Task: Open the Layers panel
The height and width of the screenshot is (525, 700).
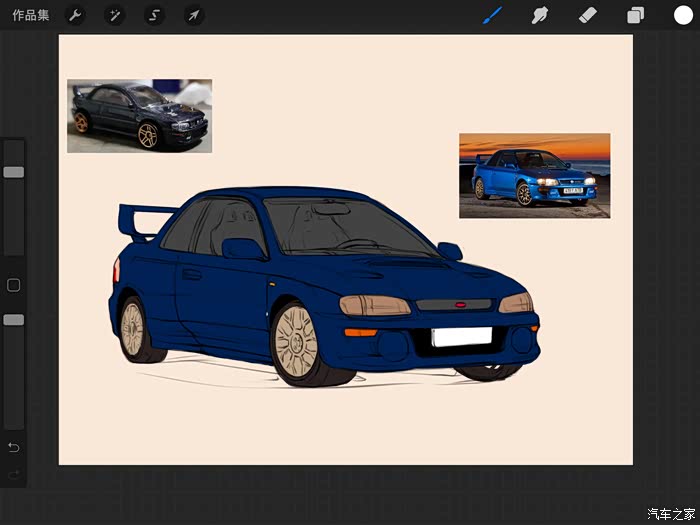Action: [635, 16]
